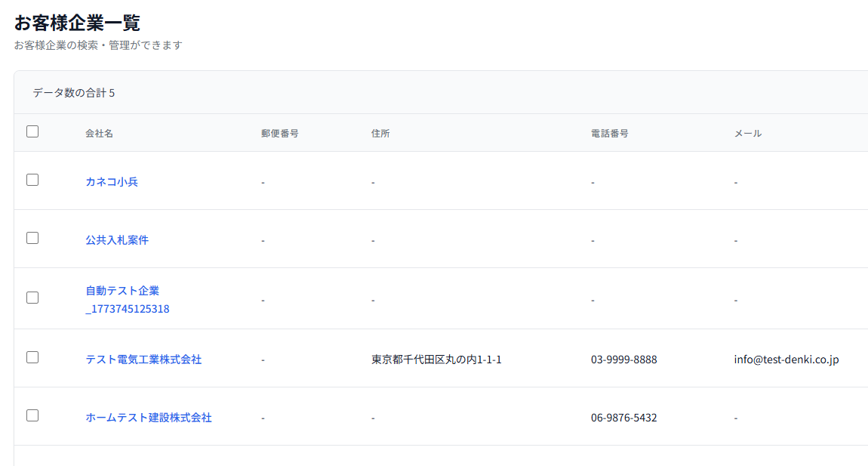This screenshot has width=868, height=466.
Task: Click the 郵便番号 column header
Action: (x=280, y=134)
